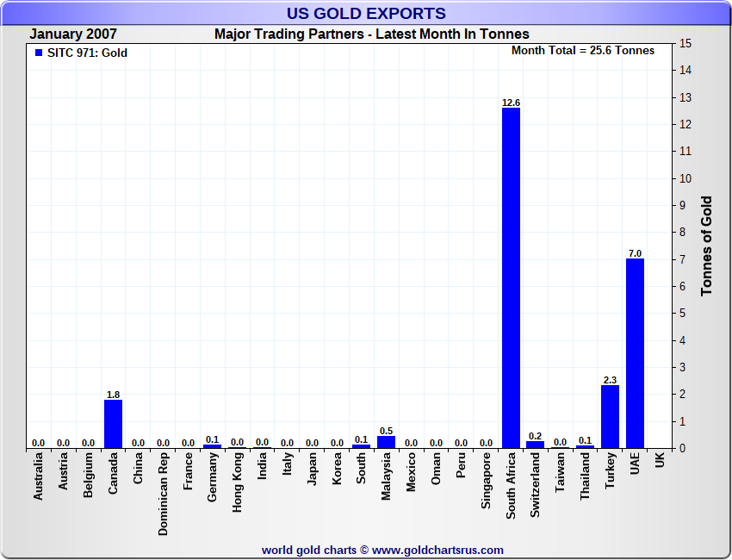Click the Turkey bar
Screen dimensions: 732x560
pos(611,417)
